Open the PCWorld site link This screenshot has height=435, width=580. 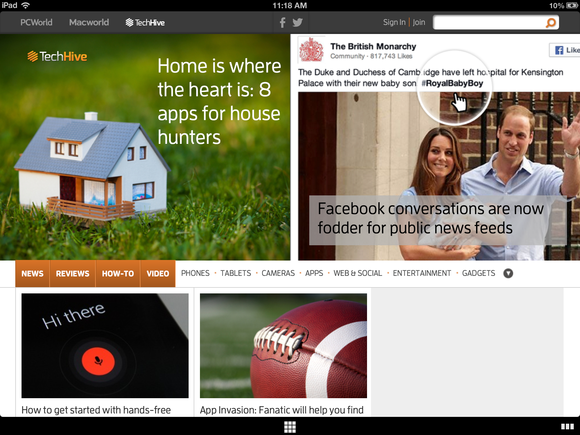36,23
